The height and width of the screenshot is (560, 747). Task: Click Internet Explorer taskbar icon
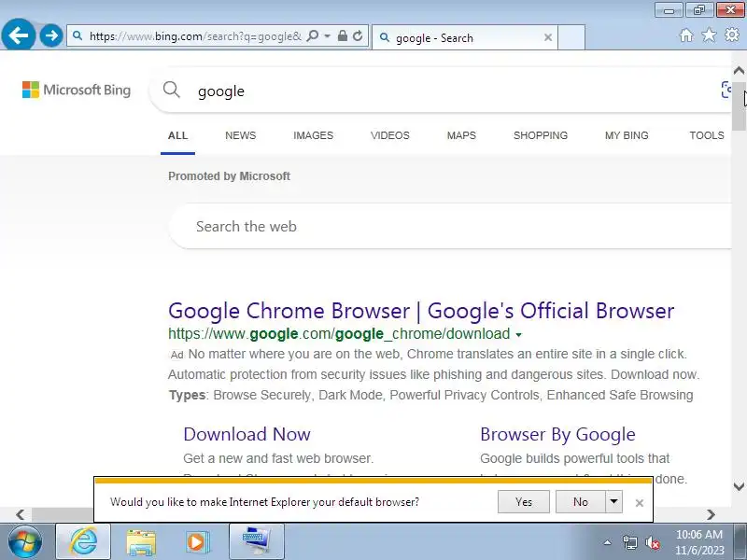tap(83, 542)
